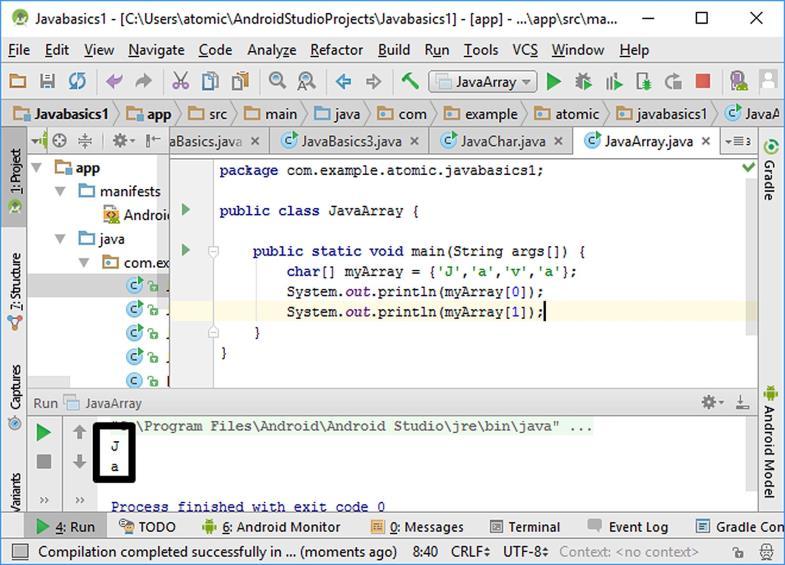Open the Run panel gear settings
The height and width of the screenshot is (565, 785).
(x=711, y=402)
